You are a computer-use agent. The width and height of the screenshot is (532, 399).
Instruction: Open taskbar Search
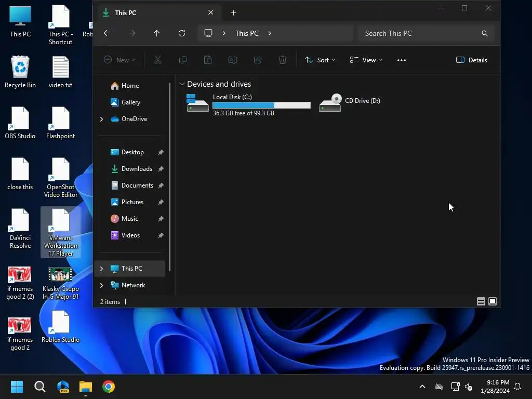click(x=39, y=387)
